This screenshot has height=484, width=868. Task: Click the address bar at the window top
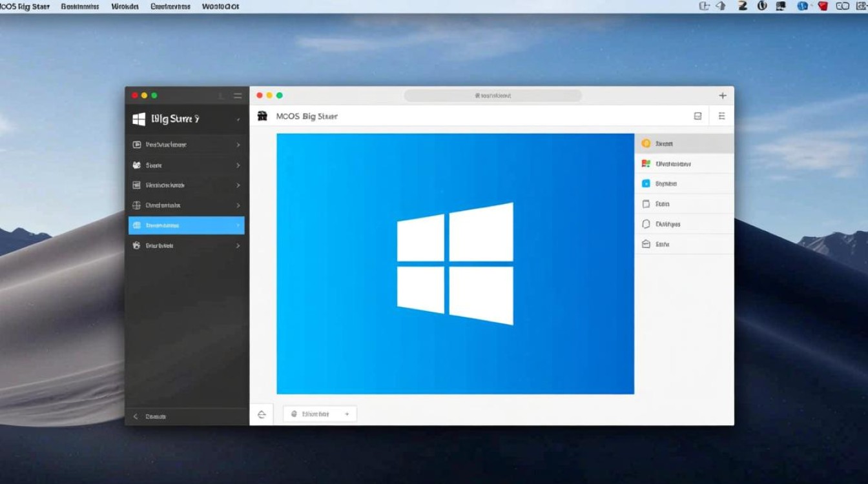493,95
